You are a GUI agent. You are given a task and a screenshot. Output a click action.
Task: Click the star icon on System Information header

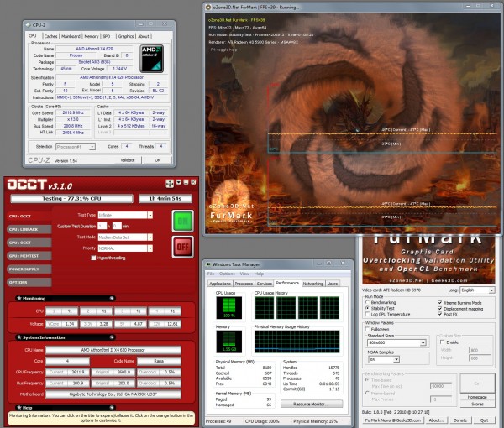[x=19, y=337]
